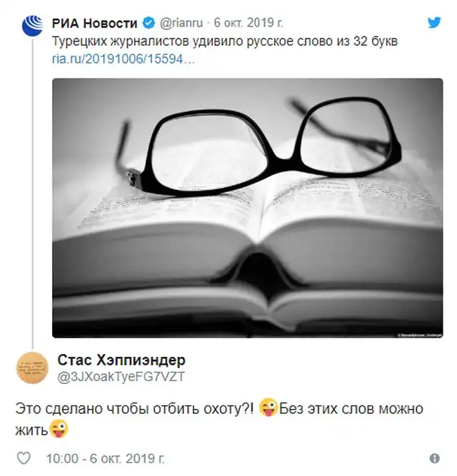Viewport: 457px width, 476px height.
Task: Open the ria.ru/20191006 article link
Action: click(124, 59)
